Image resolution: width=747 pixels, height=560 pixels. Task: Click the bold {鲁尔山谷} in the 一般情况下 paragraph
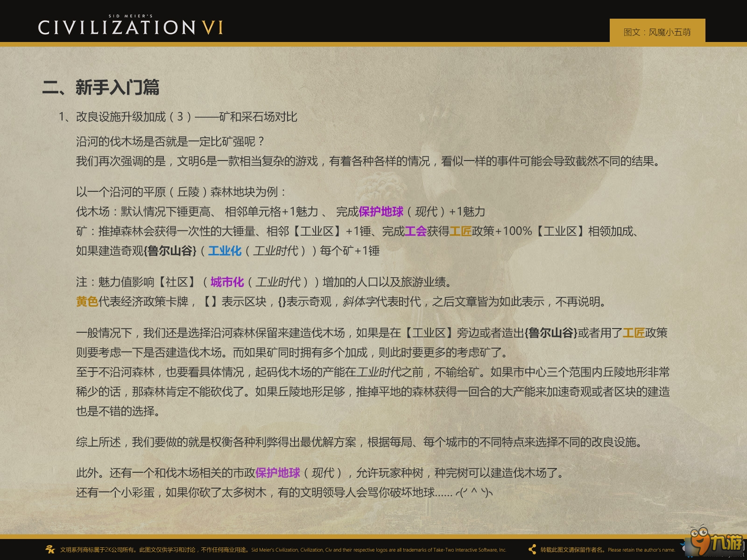[x=551, y=333]
